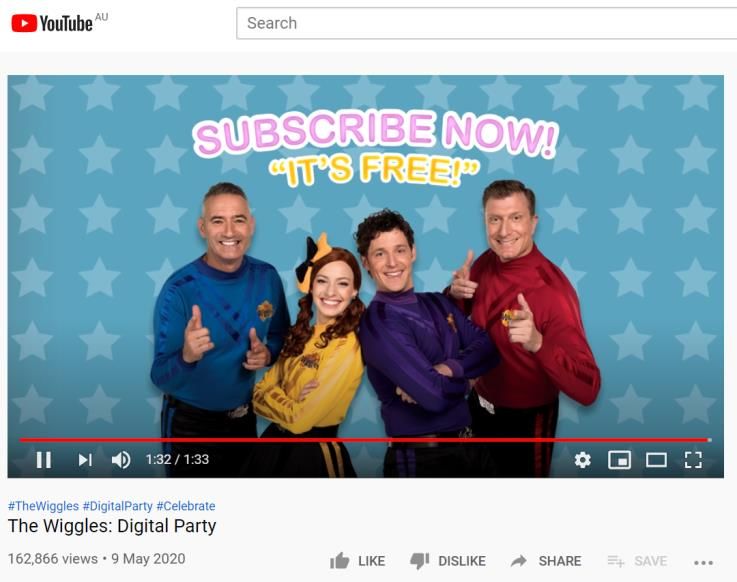Open the #Celebrate hashtag link
737x582 pixels.
tap(186, 506)
